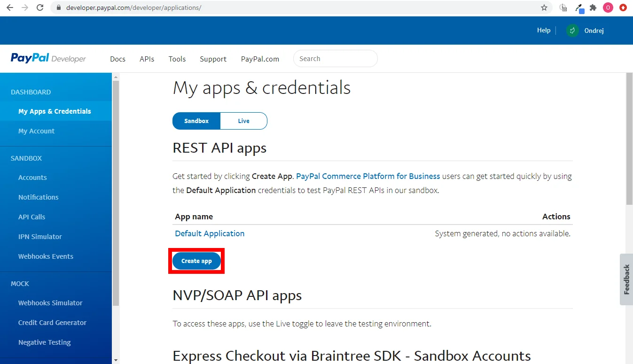This screenshot has height=364, width=633.
Task: Click 'Express Checkout via Braintree SDK' heading
Action: pos(352,356)
